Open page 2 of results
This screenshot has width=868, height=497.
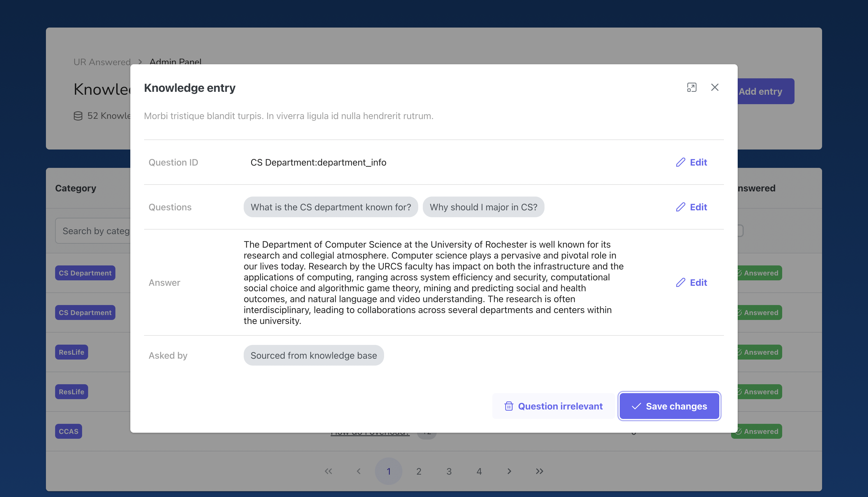tap(418, 471)
